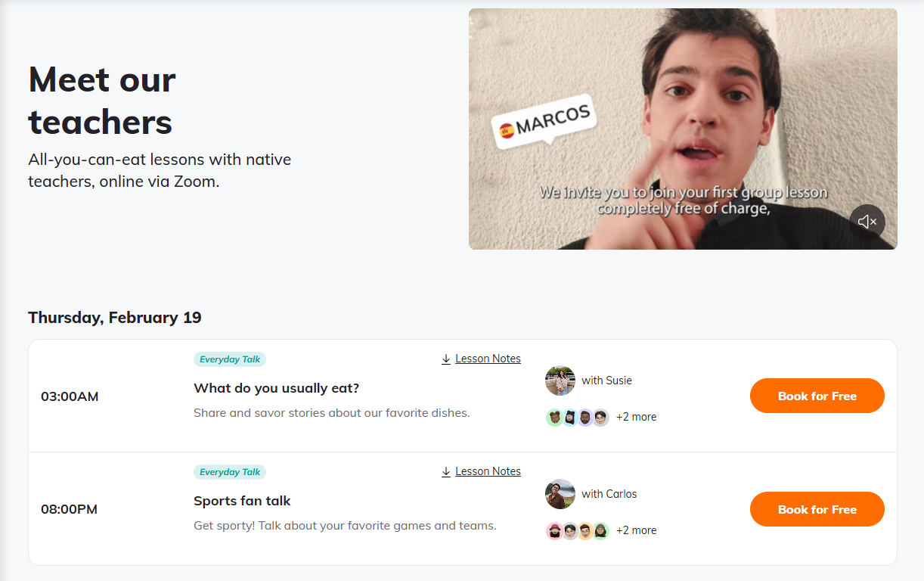Select the Everyday Talk tag on the 08:00PM lesson
924x581 pixels.
(230, 472)
